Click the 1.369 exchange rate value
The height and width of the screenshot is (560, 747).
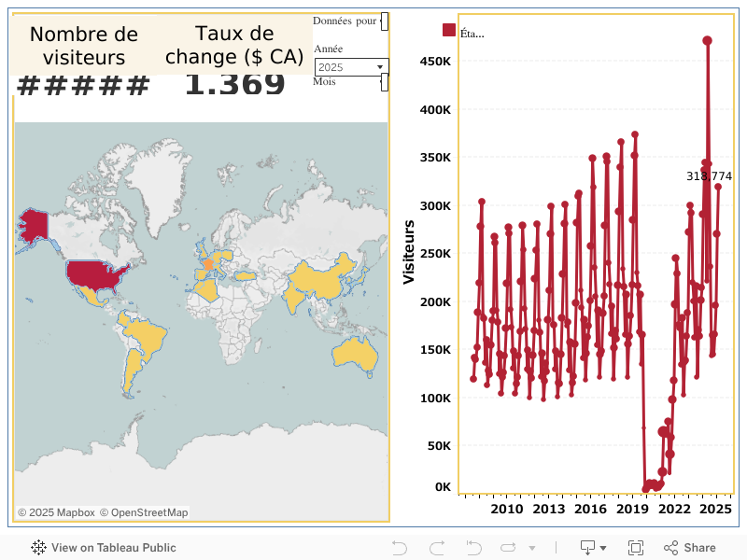point(234,84)
